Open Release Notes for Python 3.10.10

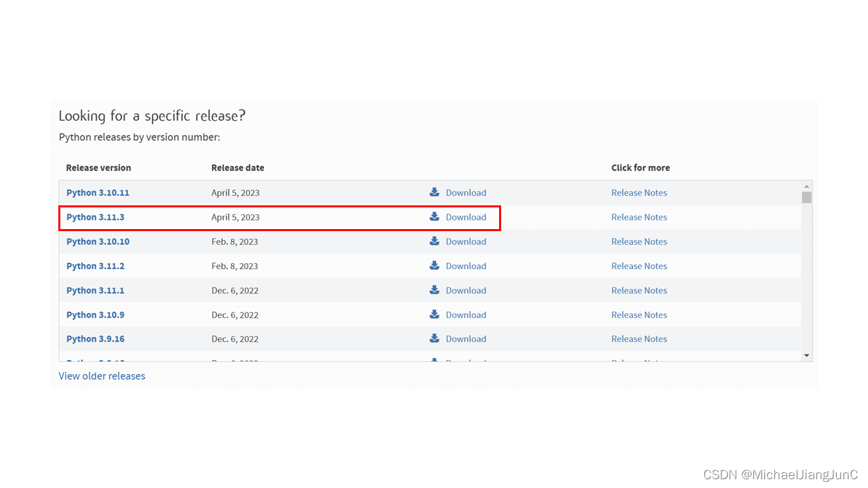(639, 241)
